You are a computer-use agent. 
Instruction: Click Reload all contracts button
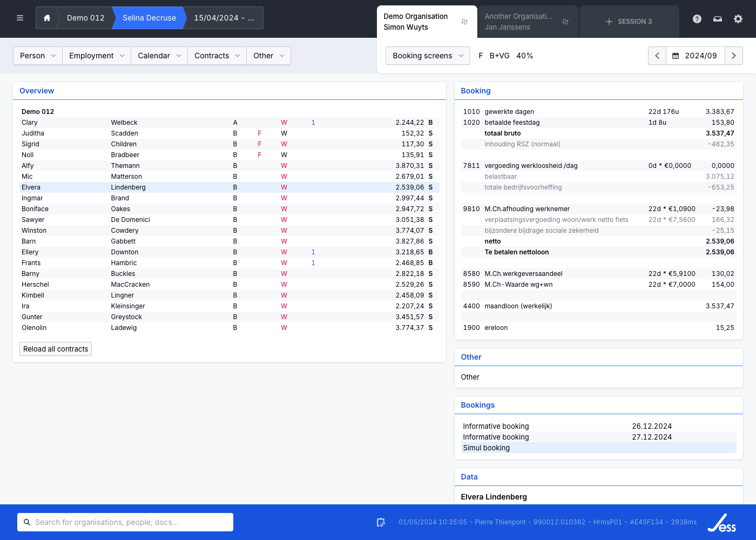click(56, 349)
